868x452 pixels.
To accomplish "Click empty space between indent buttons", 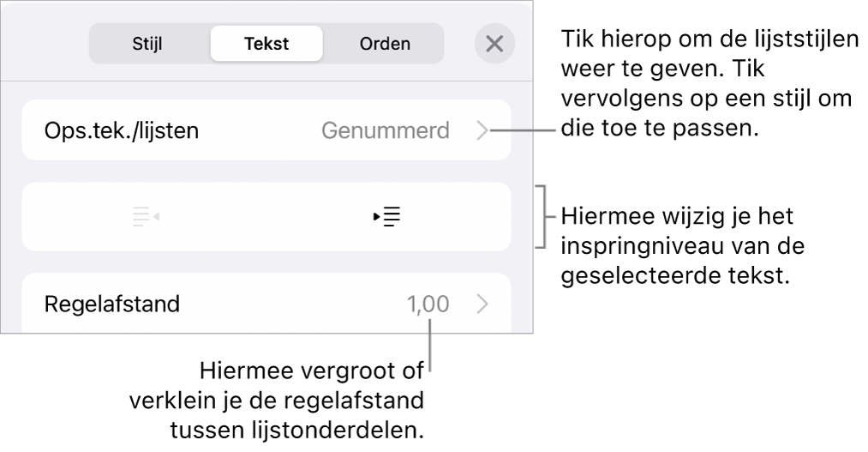I will click(x=266, y=217).
